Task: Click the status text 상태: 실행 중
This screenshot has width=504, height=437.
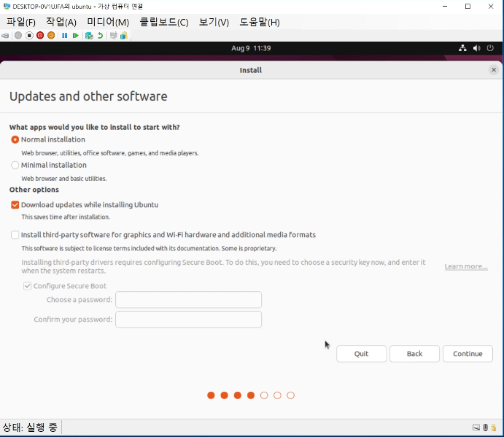Action: coord(30,428)
